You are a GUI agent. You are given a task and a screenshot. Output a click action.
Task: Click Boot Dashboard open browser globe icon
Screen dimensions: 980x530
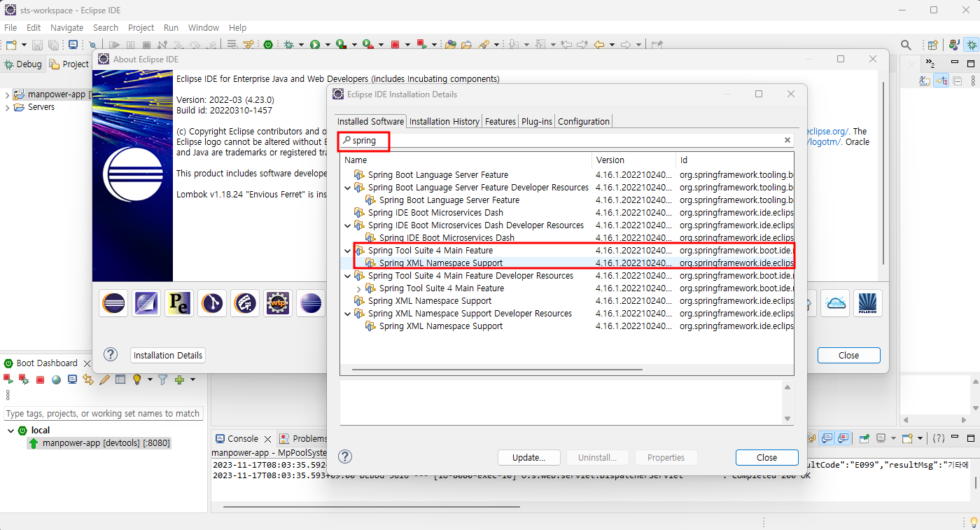point(56,379)
